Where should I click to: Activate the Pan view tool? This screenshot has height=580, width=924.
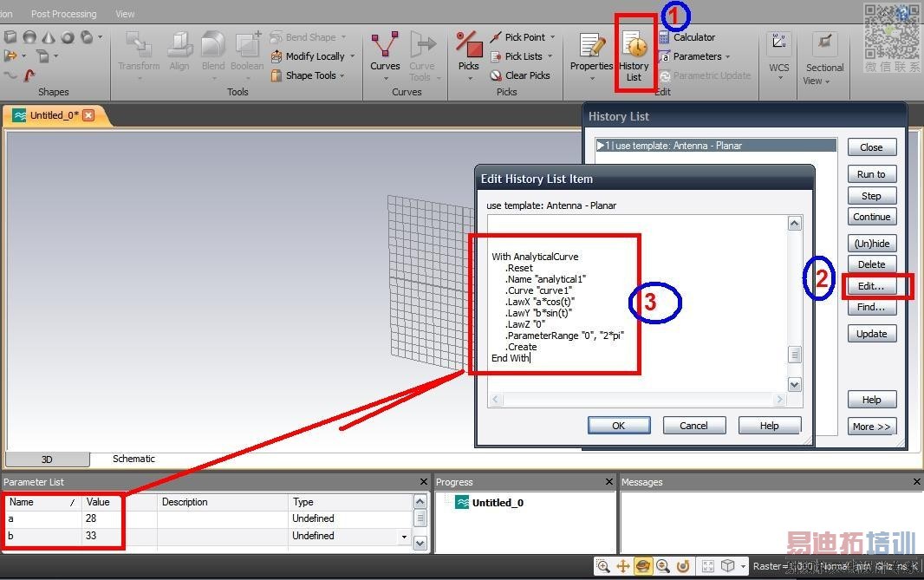click(623, 566)
